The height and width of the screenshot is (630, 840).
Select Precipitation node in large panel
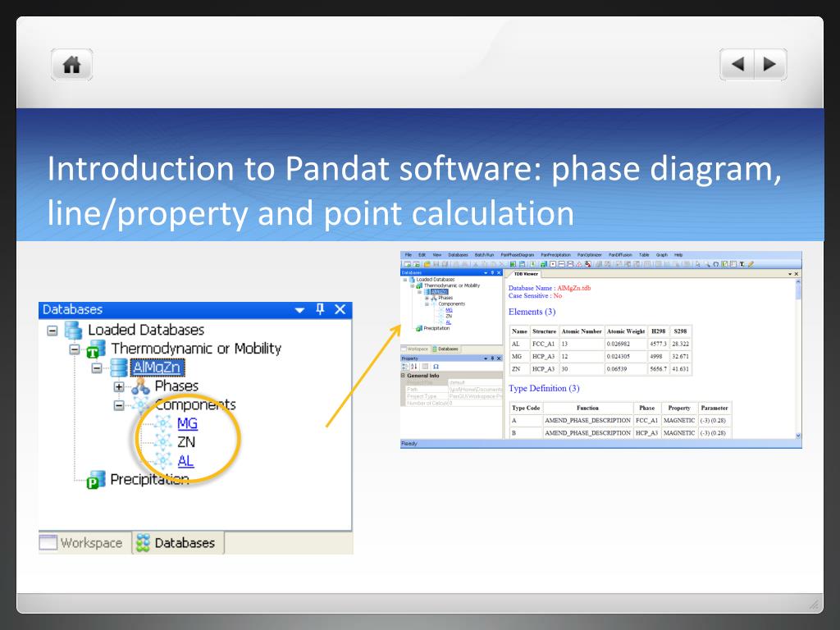point(149,479)
